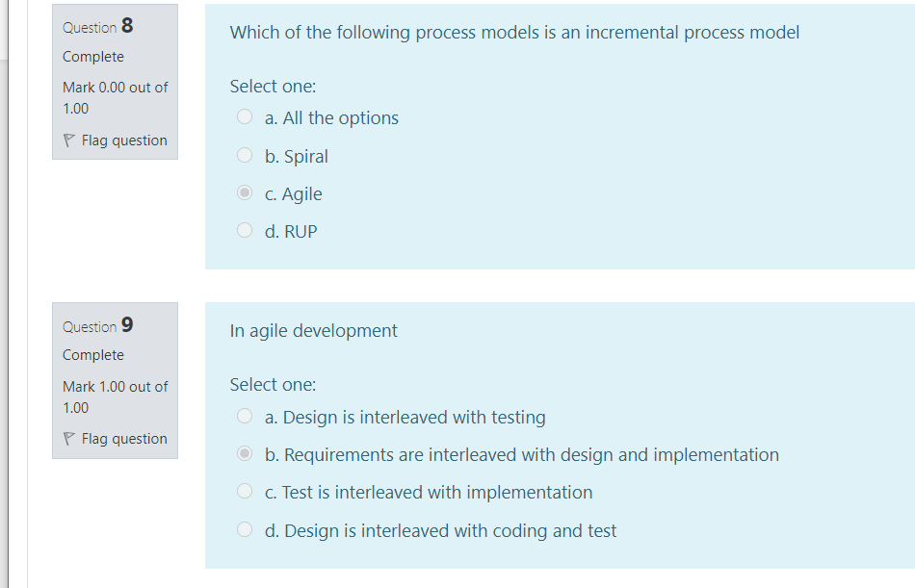Pick the "RUP" answer option

tap(245, 231)
